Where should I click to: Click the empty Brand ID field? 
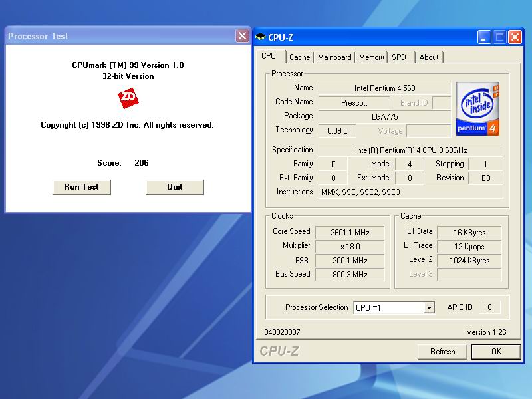[442, 103]
